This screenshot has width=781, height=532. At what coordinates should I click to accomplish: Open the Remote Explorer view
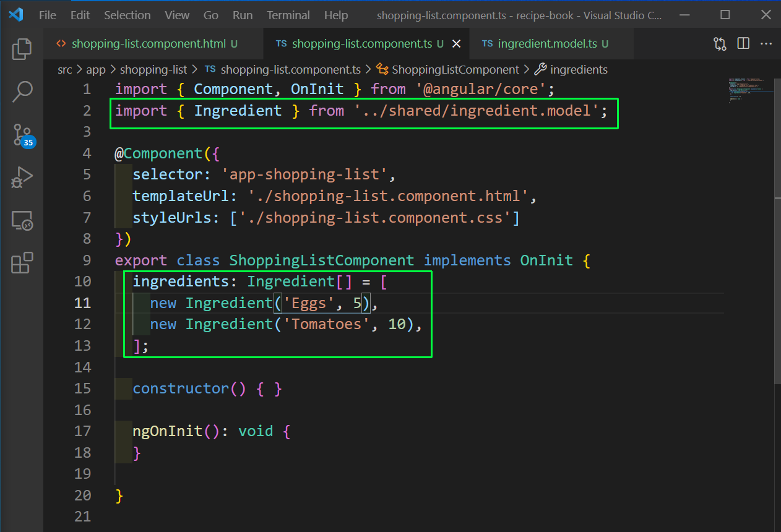[22, 220]
